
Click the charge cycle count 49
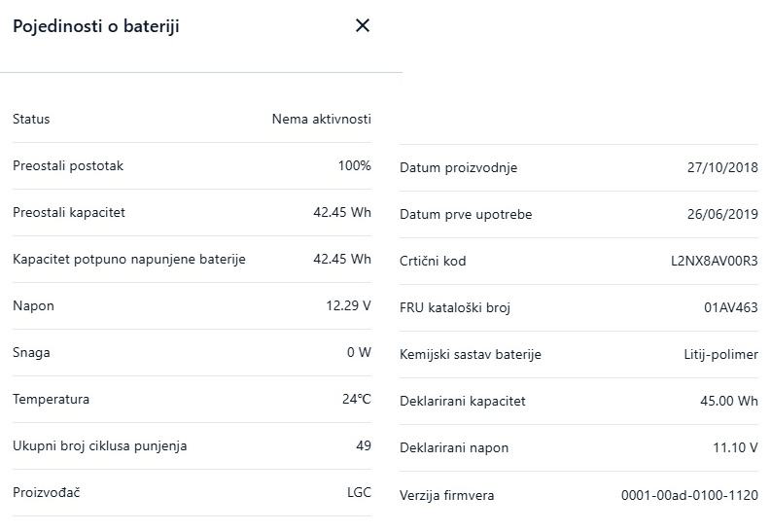point(364,445)
